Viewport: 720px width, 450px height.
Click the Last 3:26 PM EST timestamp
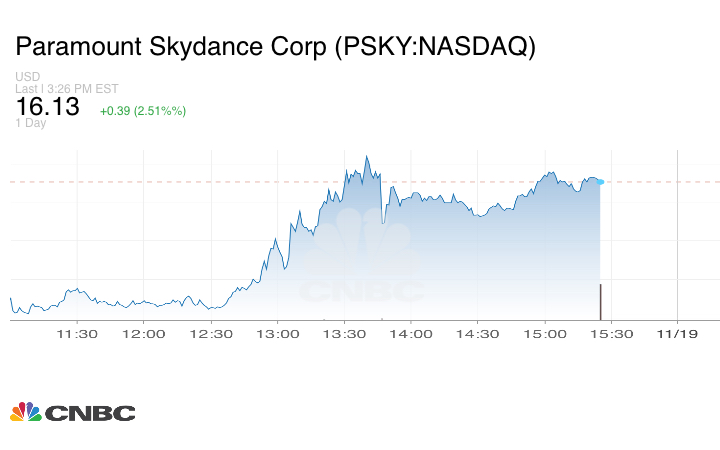(x=67, y=88)
